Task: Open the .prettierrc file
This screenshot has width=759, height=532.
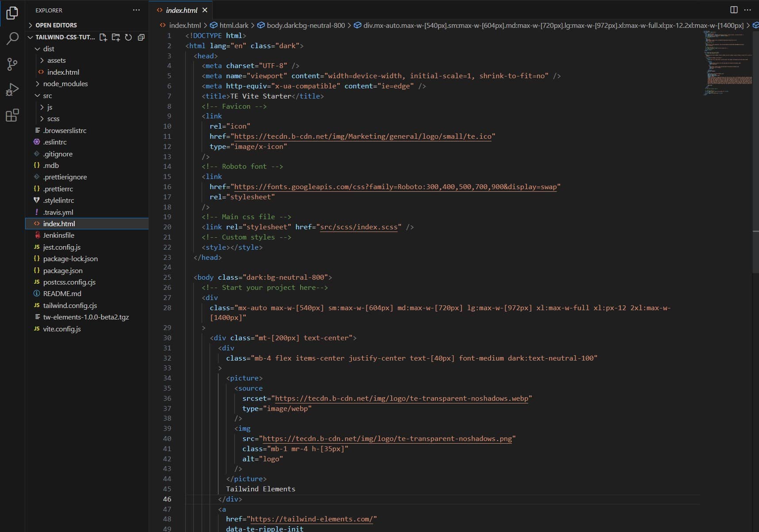Action: click(87, 189)
